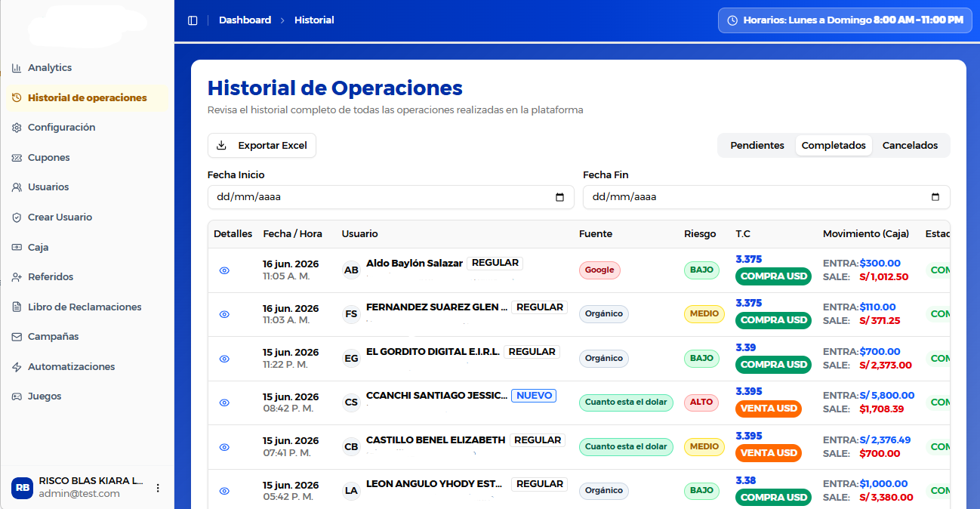Click MEDIO risk badge for Fernandez Suarez
Viewport: 980px width, 509px height.
[704, 314]
